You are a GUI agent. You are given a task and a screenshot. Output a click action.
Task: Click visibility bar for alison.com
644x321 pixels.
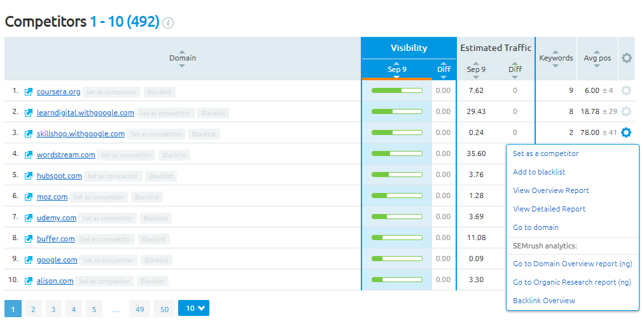tap(396, 280)
